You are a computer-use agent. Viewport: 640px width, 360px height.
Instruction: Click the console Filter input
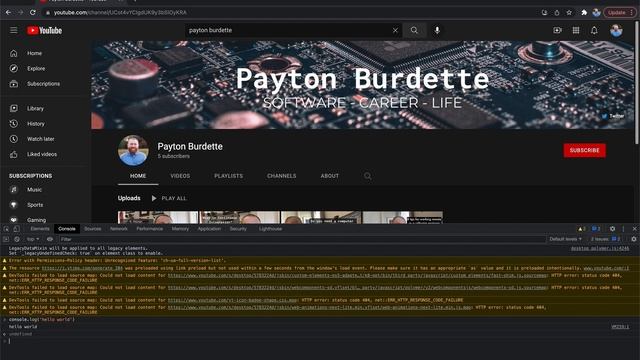tap(302, 239)
